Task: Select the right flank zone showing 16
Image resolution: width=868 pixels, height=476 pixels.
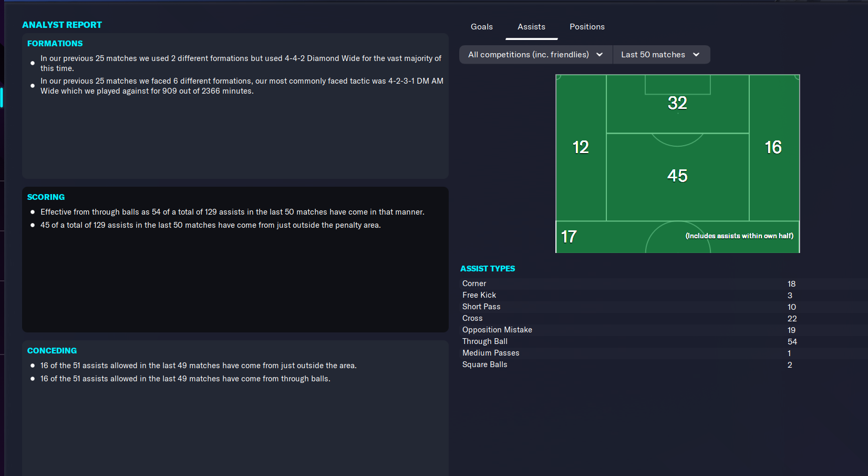Action: (x=773, y=147)
